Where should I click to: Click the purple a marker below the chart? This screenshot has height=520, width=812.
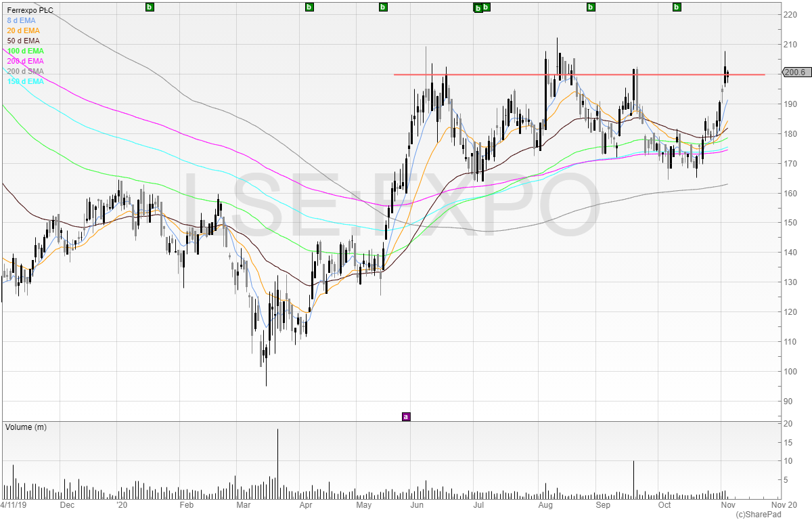(406, 416)
